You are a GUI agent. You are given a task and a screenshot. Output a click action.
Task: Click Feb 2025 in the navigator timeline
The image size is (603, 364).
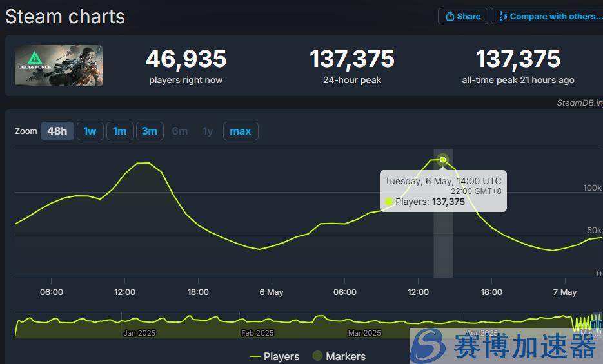point(257,333)
